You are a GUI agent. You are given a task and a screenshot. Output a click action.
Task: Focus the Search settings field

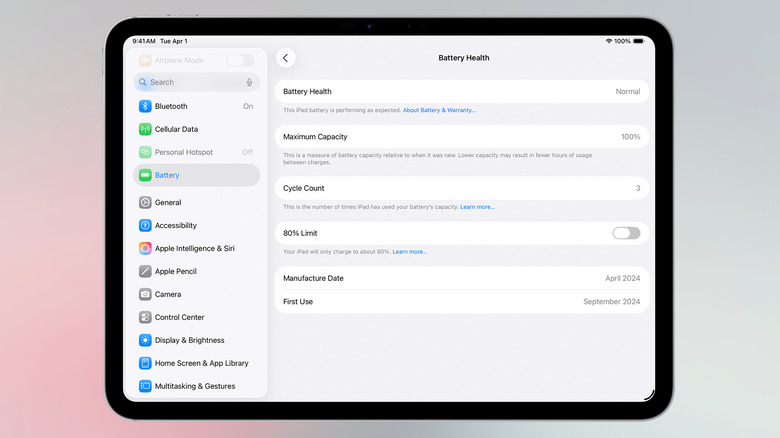click(196, 82)
